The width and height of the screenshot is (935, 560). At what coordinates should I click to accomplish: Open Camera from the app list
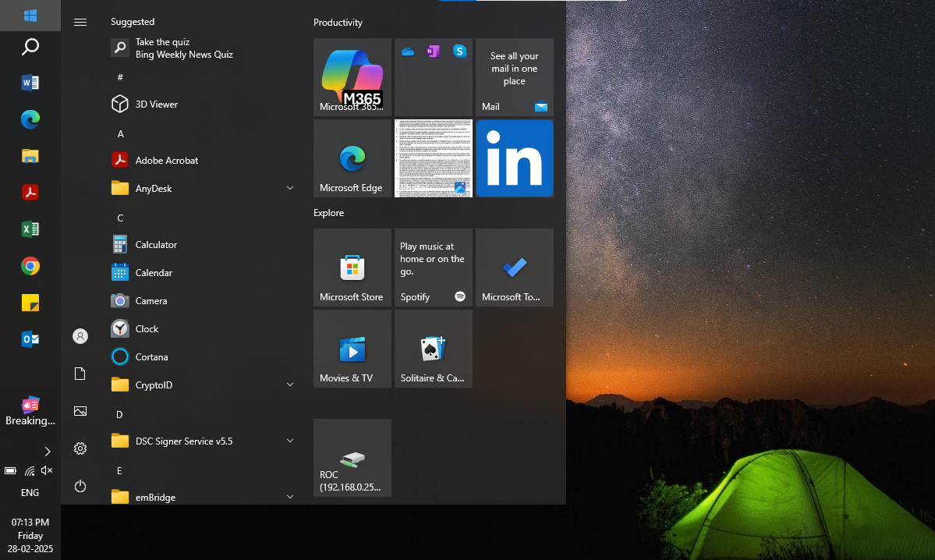(203, 300)
